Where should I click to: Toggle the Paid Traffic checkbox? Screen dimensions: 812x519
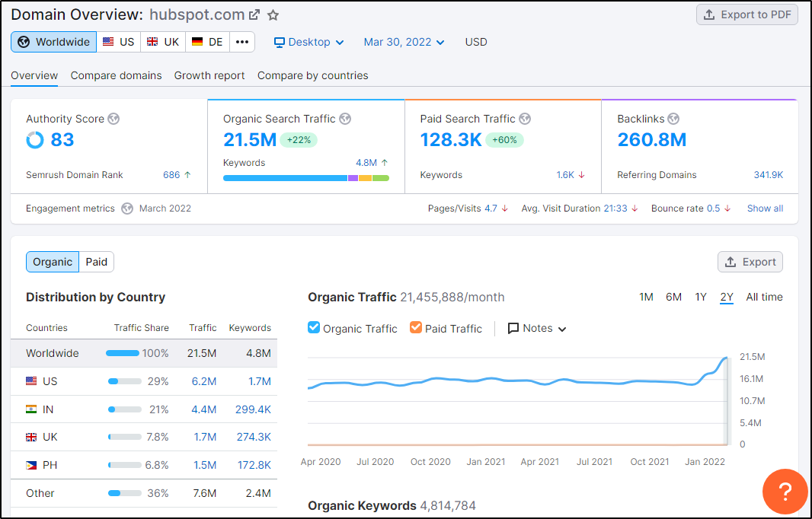416,328
